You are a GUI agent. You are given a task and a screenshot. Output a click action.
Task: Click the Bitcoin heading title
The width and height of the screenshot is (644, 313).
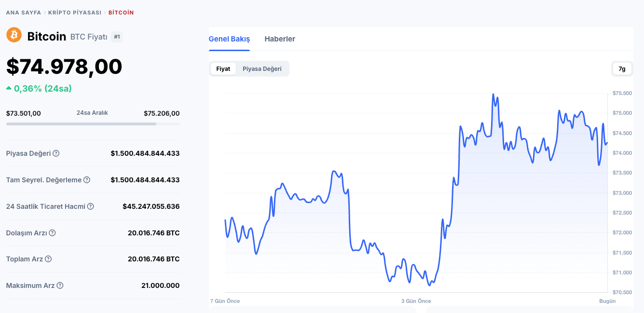click(x=47, y=37)
